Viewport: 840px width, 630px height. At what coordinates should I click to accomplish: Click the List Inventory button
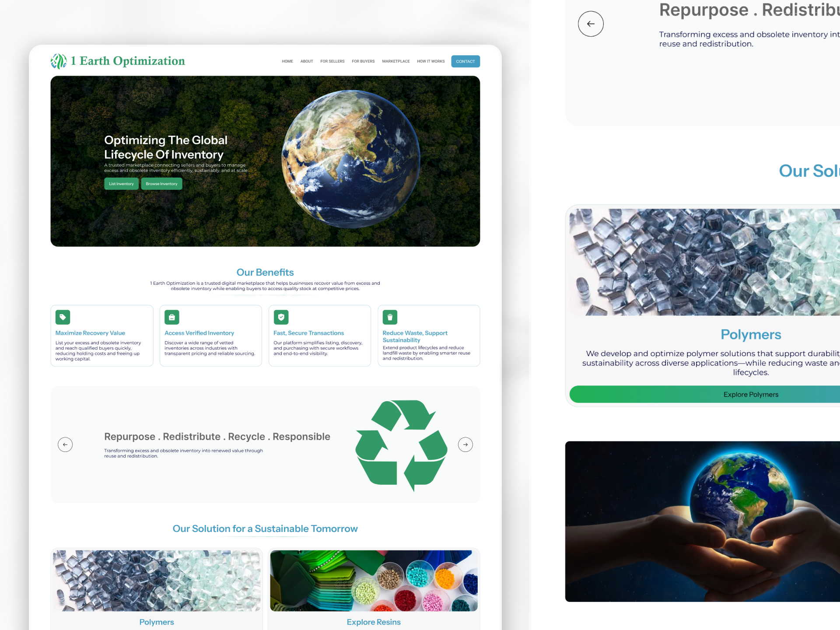click(x=121, y=184)
